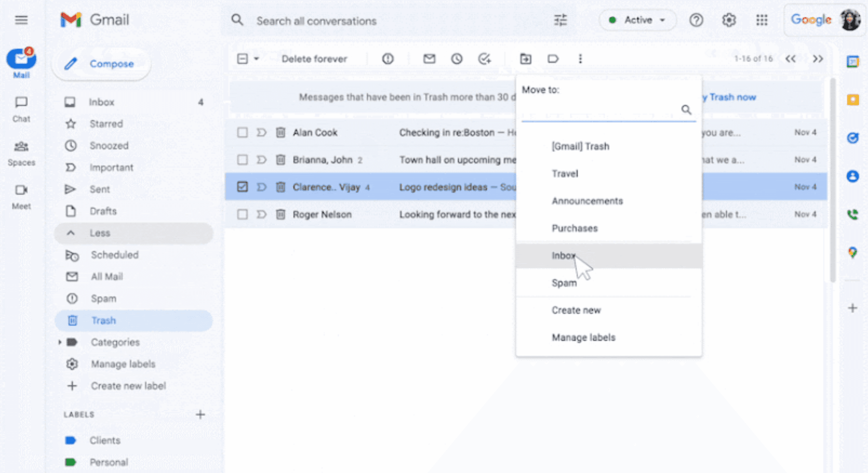Open Google Chat from left rail
Screen dimensions: 868x473
point(21,108)
